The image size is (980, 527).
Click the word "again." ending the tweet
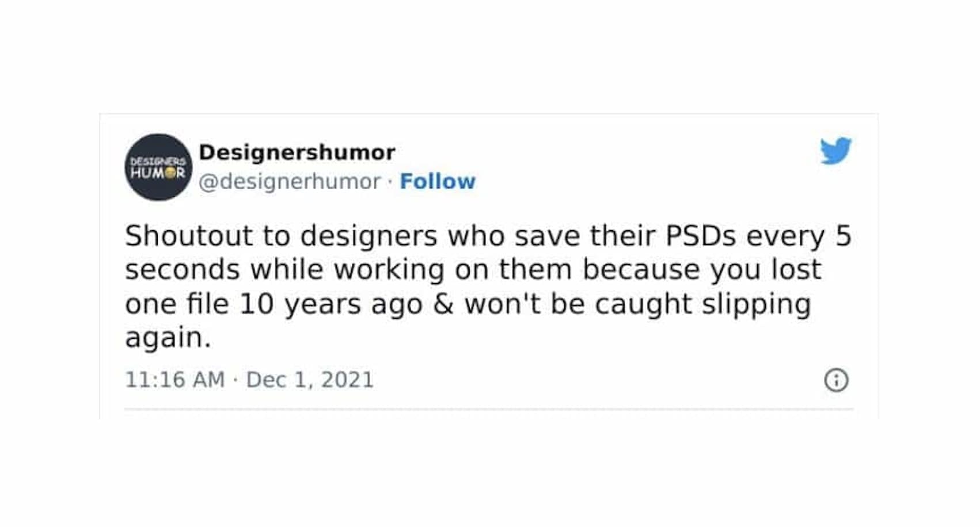[168, 338]
